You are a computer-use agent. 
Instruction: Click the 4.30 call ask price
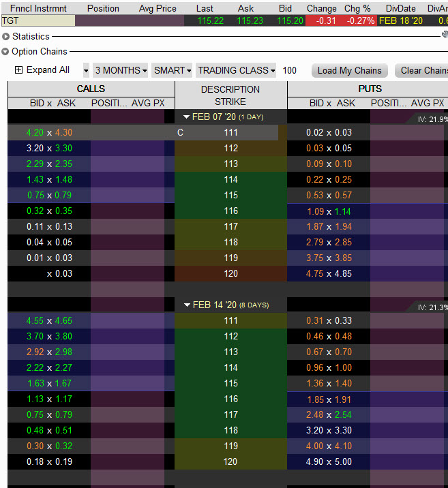pyautogui.click(x=63, y=132)
